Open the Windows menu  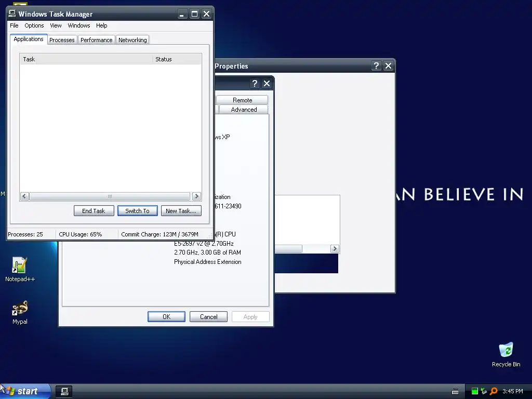coord(79,25)
